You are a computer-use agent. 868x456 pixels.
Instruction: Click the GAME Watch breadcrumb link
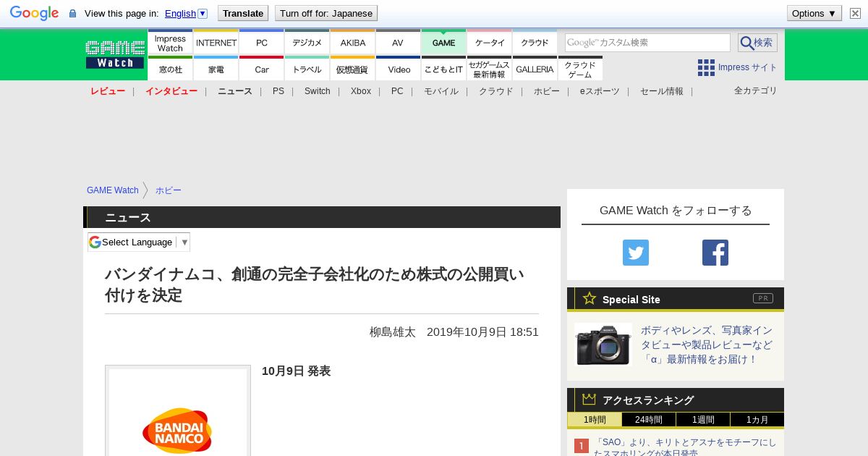click(113, 190)
